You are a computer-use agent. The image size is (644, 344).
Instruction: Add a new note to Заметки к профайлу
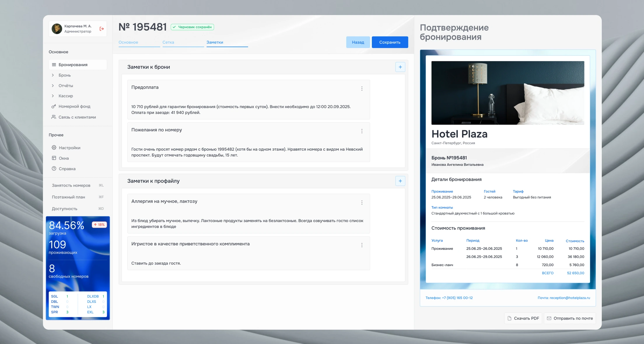[x=400, y=181]
